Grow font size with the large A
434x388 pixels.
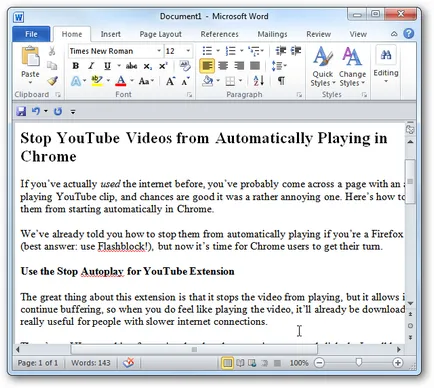(x=170, y=81)
